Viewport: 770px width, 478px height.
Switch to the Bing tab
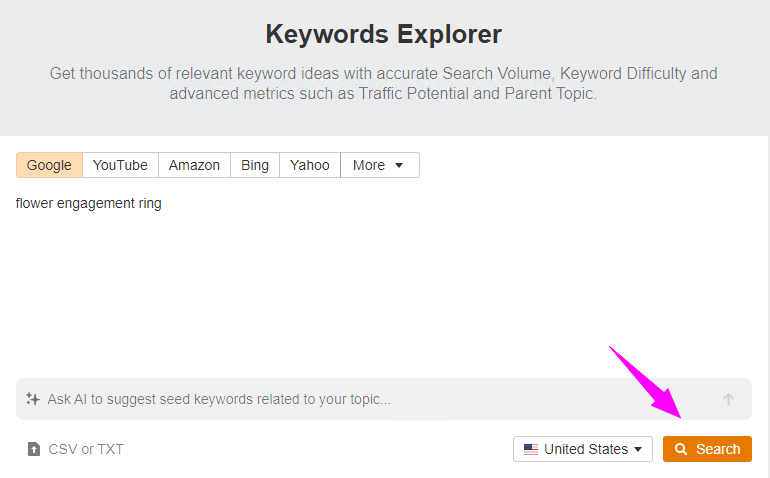[255, 165]
